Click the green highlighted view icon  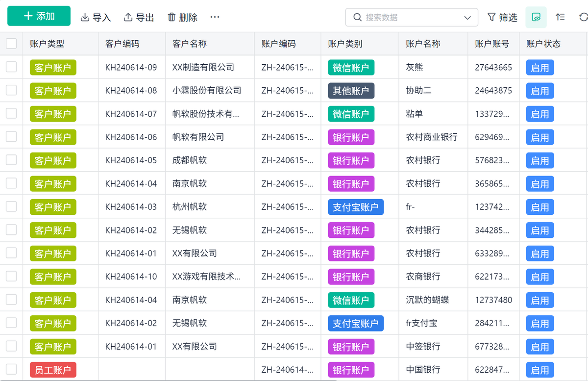click(x=536, y=17)
